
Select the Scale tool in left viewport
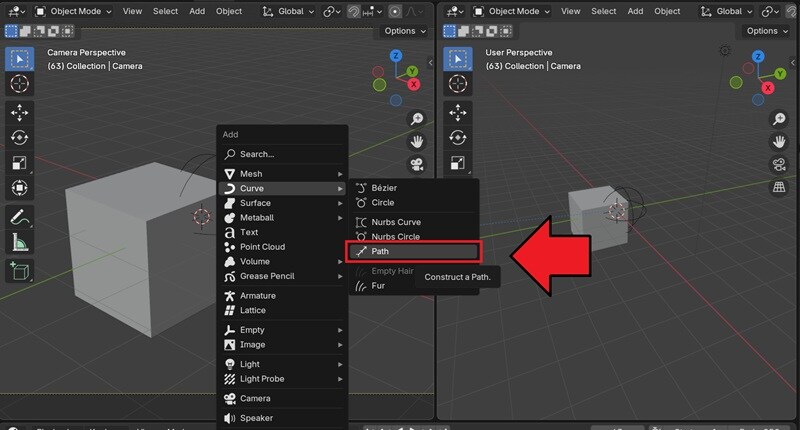19,163
